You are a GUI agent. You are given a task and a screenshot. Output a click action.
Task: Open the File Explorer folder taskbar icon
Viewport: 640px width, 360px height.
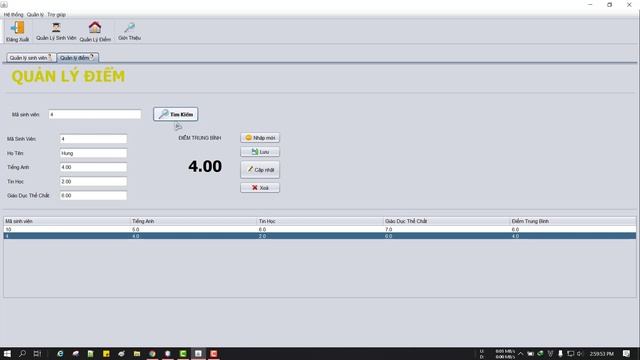point(137,353)
